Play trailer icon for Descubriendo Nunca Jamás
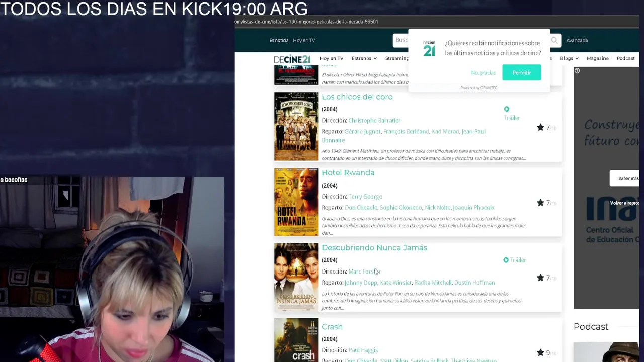This screenshot has width=644, height=362. pyautogui.click(x=506, y=260)
